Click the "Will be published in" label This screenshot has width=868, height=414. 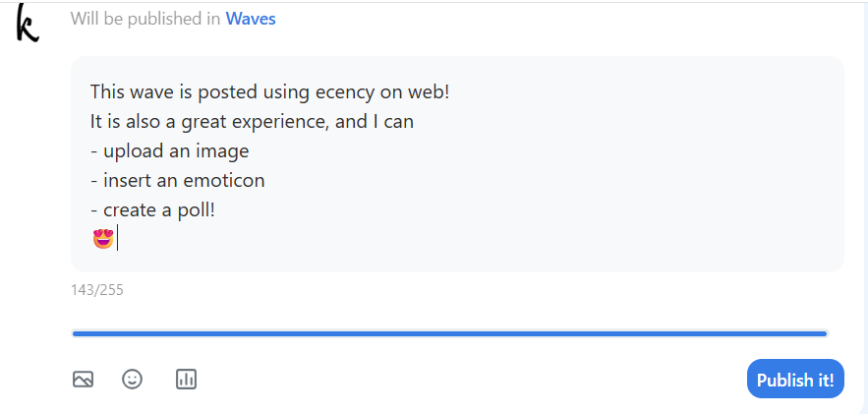[145, 19]
